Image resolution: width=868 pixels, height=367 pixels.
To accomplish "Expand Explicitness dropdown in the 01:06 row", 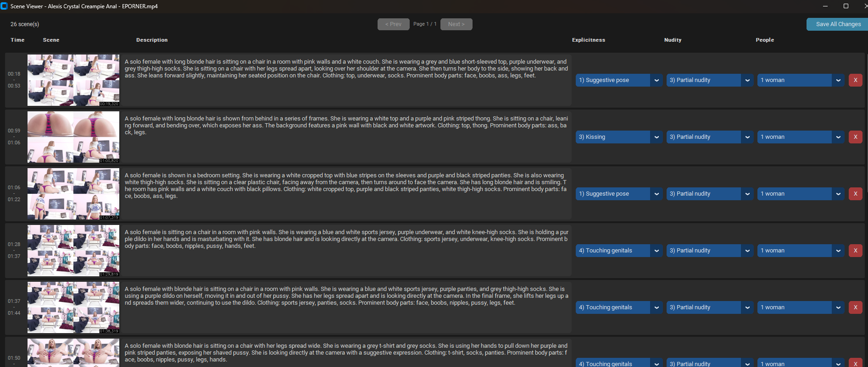I will (x=619, y=194).
